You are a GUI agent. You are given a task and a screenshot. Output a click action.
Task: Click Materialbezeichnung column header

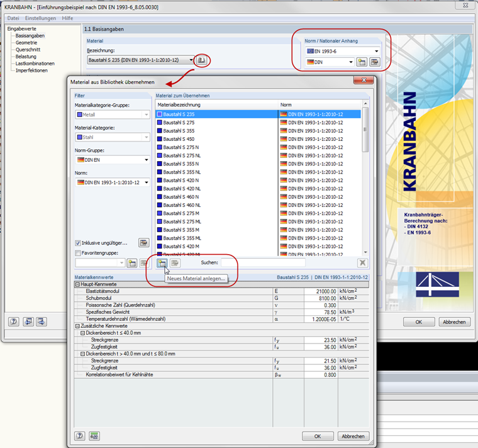pos(217,105)
